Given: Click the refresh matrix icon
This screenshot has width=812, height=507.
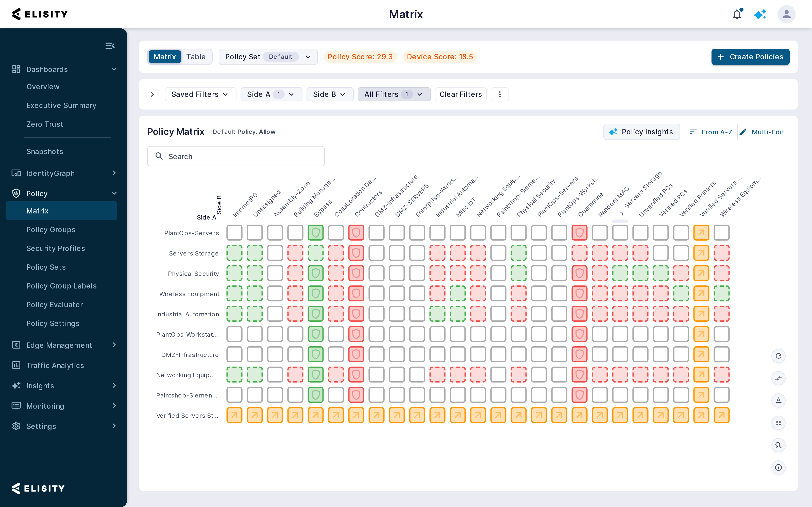Looking at the screenshot, I should pyautogui.click(x=779, y=356).
